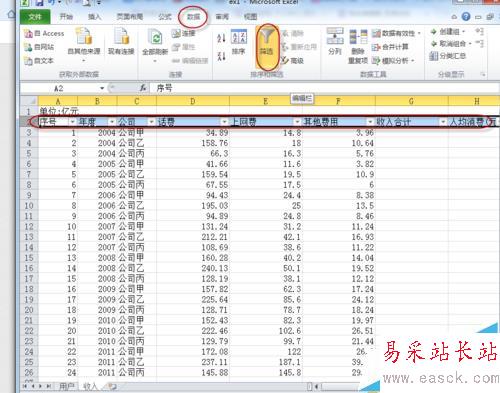
Task: Open the 其他费用 column filter dropdown
Action: coord(370,122)
